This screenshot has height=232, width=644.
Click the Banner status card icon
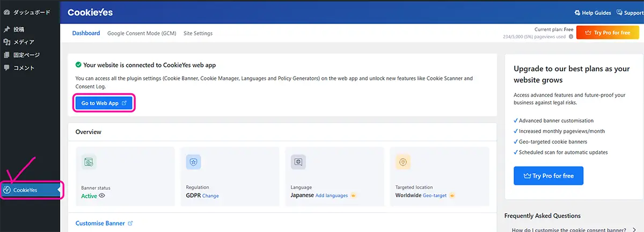coord(89,162)
